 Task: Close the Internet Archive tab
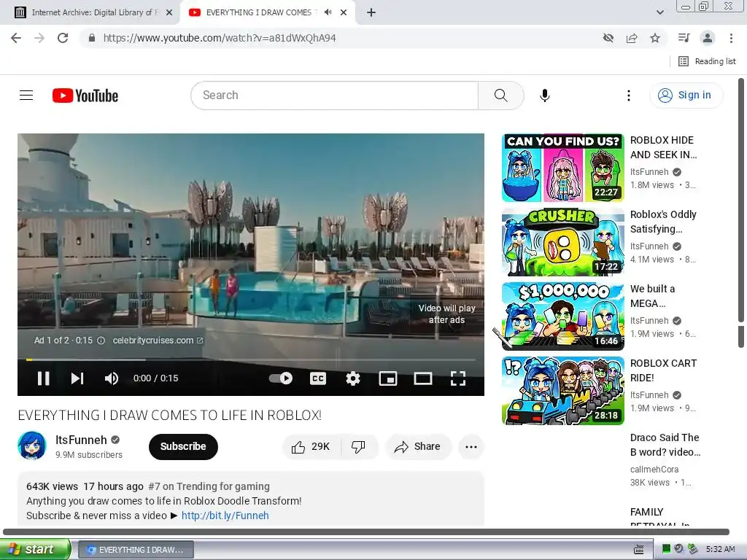click(x=169, y=12)
